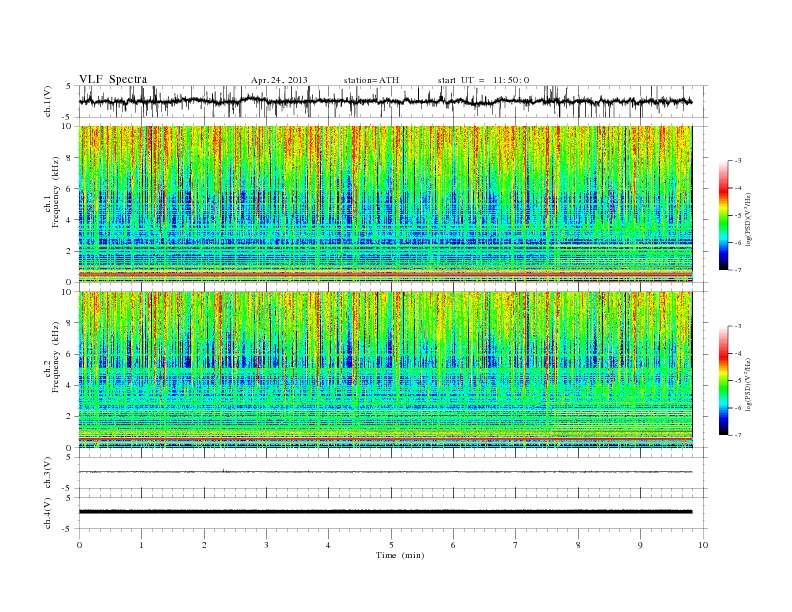Click the ch.1 "Frequency (kHz)" axis label
Image resolution: width=792 pixels, height=612 pixels.
(55, 192)
